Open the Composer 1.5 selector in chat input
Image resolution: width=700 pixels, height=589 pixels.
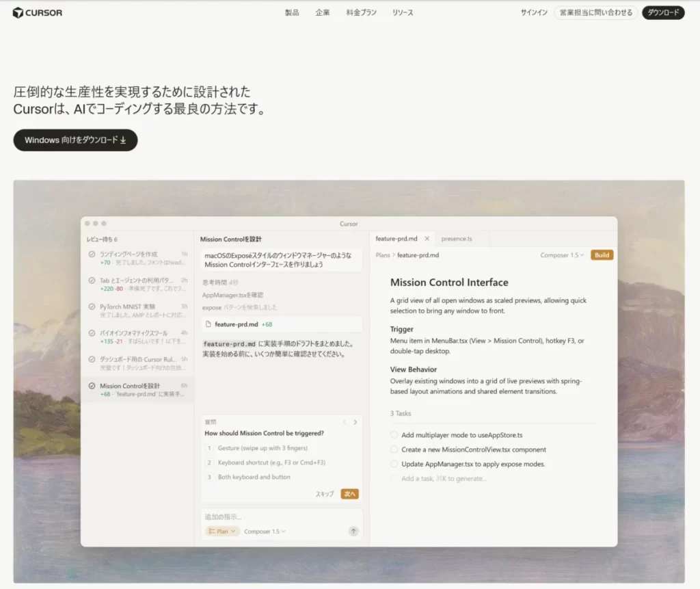[x=262, y=532]
